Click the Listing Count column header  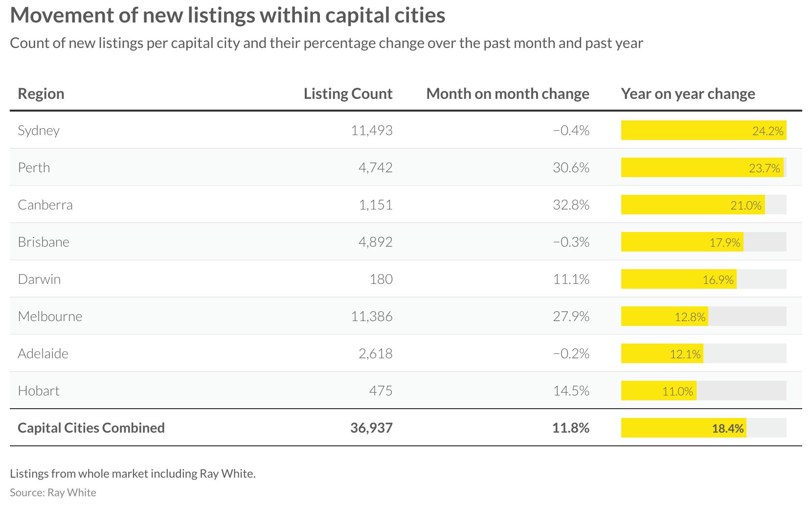pyautogui.click(x=348, y=93)
